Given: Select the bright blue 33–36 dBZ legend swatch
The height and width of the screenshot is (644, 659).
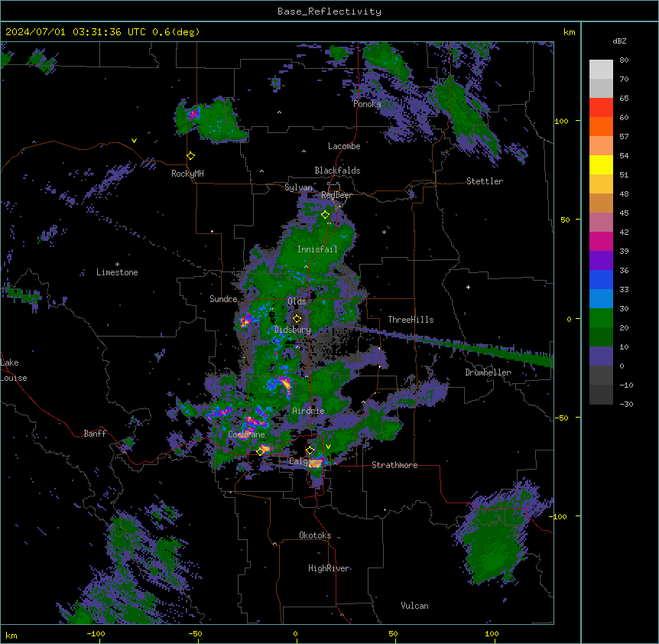Looking at the screenshot, I should click(x=601, y=279).
